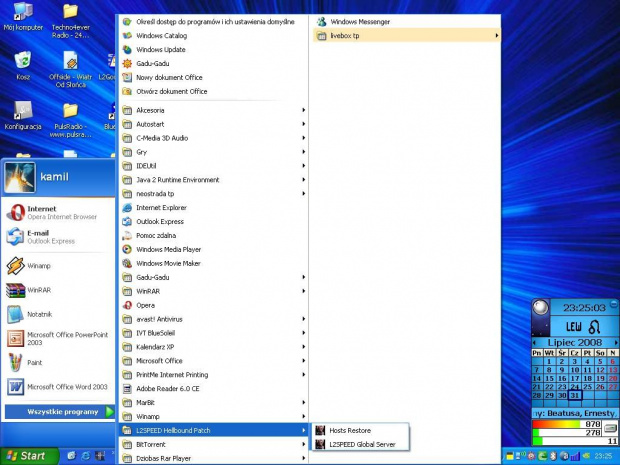Click Windows Catalog entry
The width and height of the screenshot is (620, 465).
(214, 36)
